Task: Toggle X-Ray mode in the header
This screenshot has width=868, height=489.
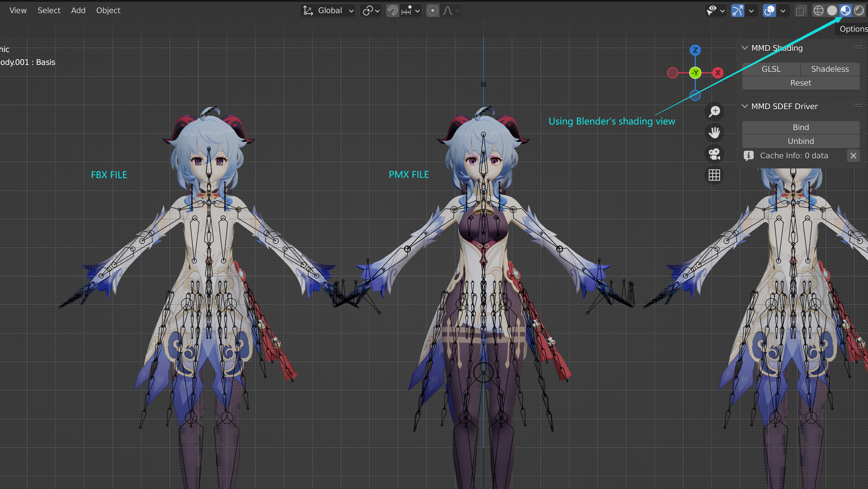Action: tap(801, 10)
